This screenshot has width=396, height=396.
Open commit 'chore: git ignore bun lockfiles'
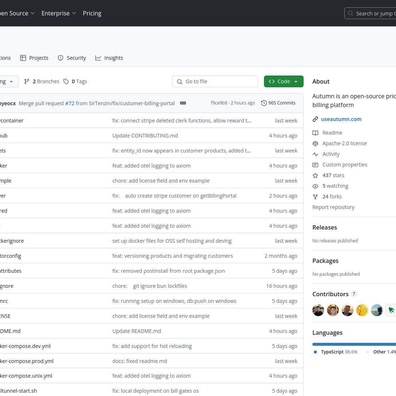(x=149, y=286)
